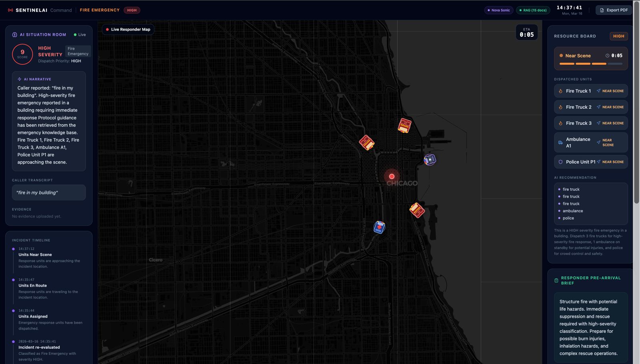Select the police unit marker on the map
The width and height of the screenshot is (640, 364).
(430, 160)
